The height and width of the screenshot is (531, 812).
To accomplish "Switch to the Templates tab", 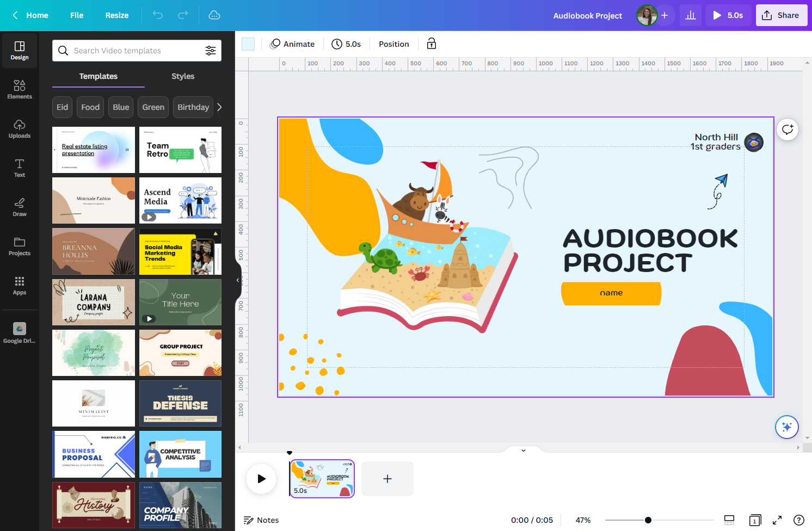I will pyautogui.click(x=99, y=76).
